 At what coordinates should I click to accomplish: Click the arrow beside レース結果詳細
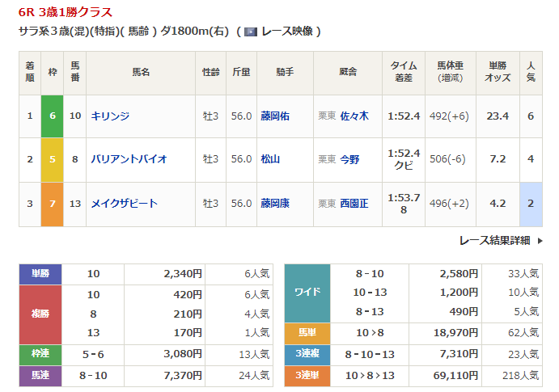click(x=538, y=240)
